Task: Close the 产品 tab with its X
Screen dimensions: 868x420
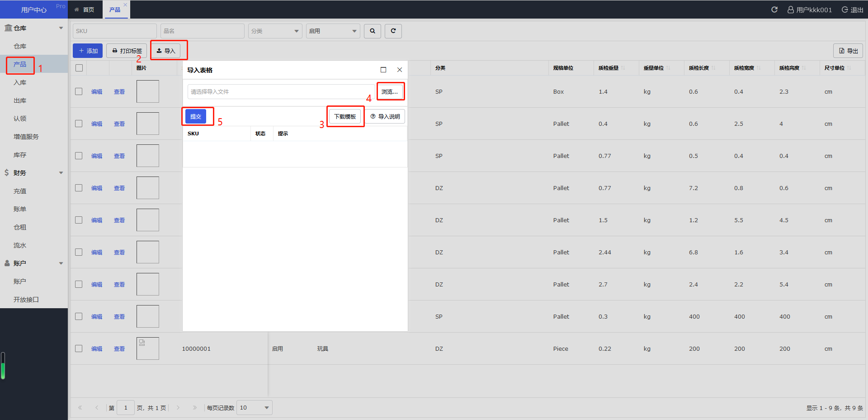Action: pyautogui.click(x=125, y=5)
